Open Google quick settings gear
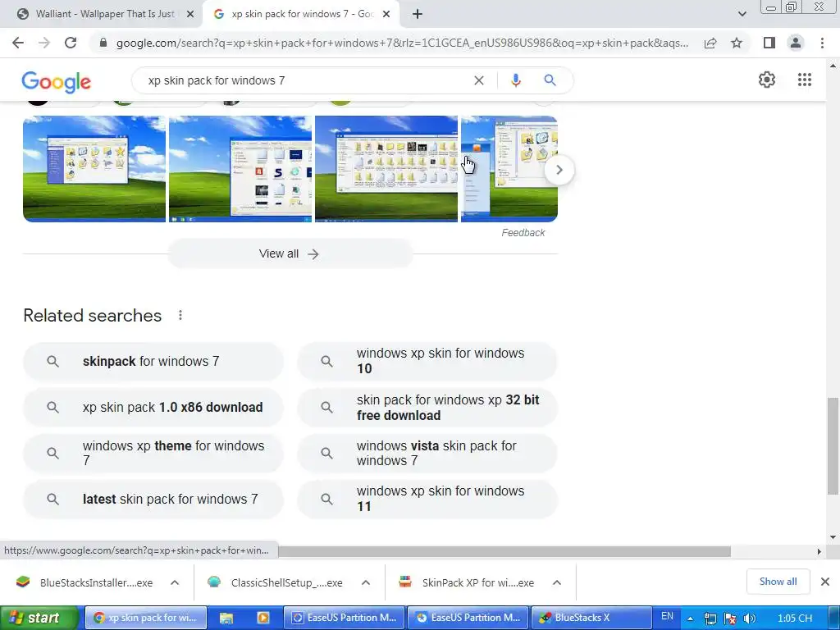 tap(767, 80)
